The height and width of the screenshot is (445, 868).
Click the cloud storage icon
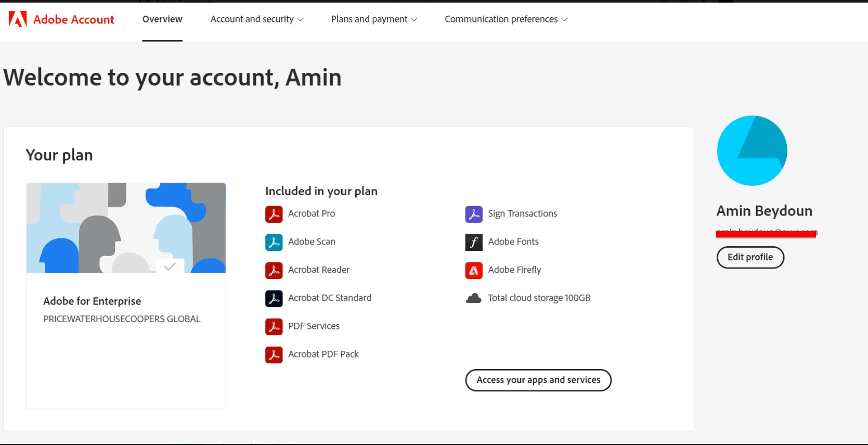(474, 298)
